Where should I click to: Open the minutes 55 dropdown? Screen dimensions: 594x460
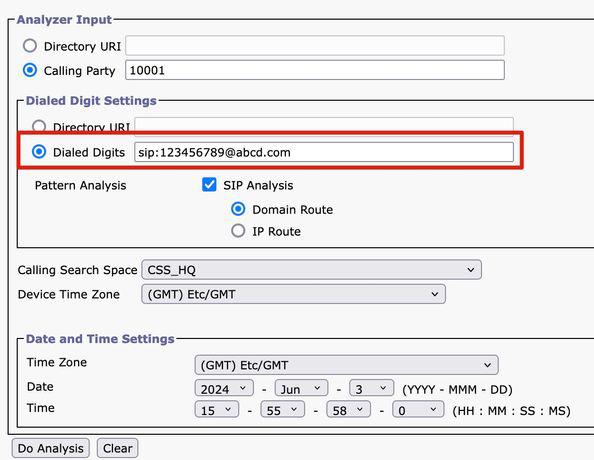pos(283,410)
